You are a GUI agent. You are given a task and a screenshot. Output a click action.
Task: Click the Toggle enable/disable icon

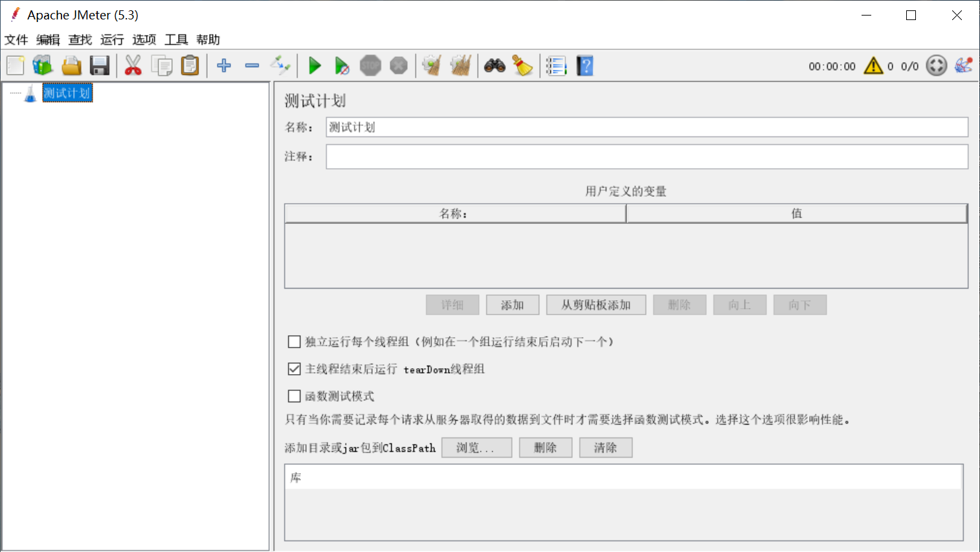pos(280,65)
